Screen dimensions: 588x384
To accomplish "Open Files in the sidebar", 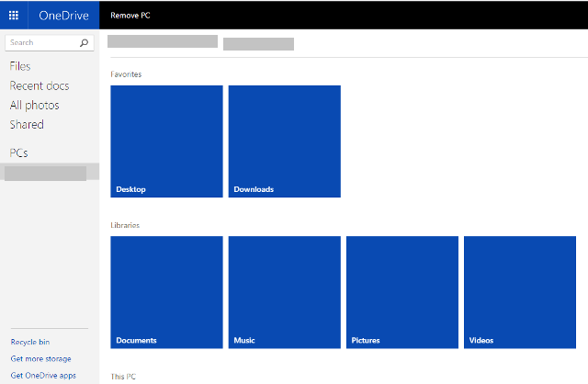I will point(20,66).
